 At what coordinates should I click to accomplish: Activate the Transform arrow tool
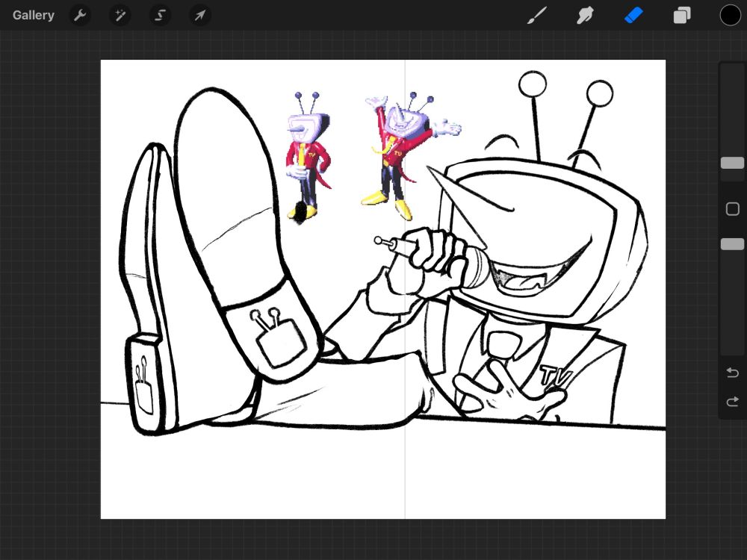click(199, 15)
